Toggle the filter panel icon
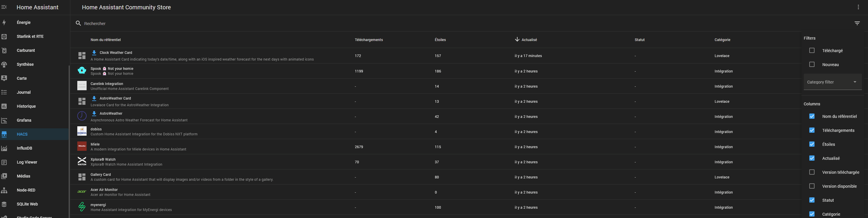 [x=857, y=23]
